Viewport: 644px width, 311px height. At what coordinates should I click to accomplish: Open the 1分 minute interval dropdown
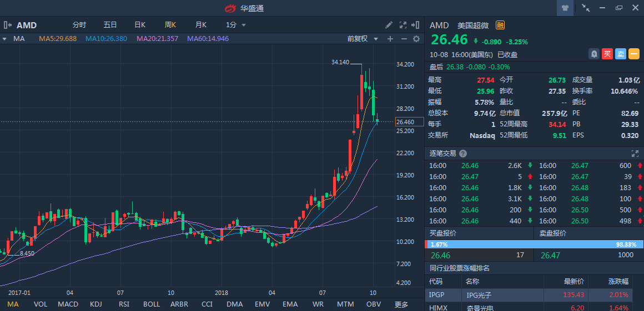click(x=236, y=25)
